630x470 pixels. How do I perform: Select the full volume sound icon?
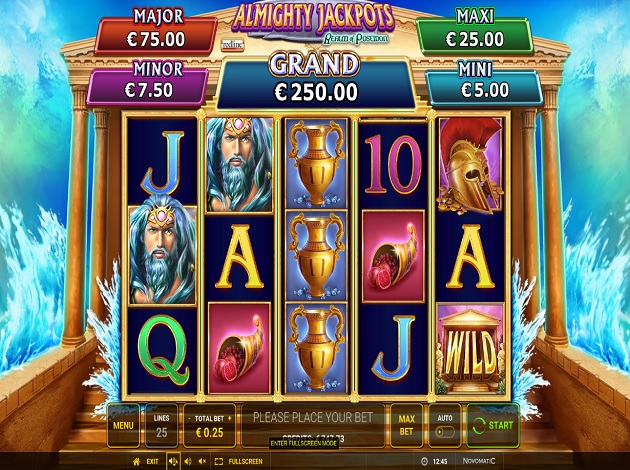(173, 461)
